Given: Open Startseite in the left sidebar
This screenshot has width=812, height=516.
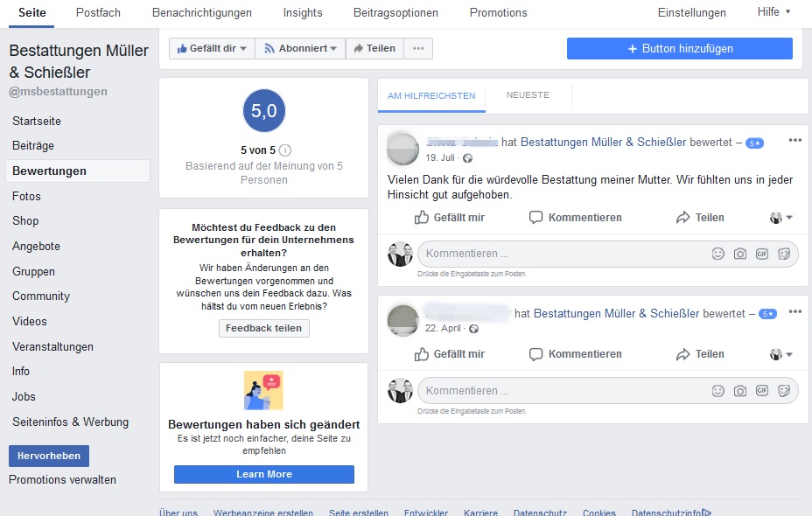Looking at the screenshot, I should (37, 121).
